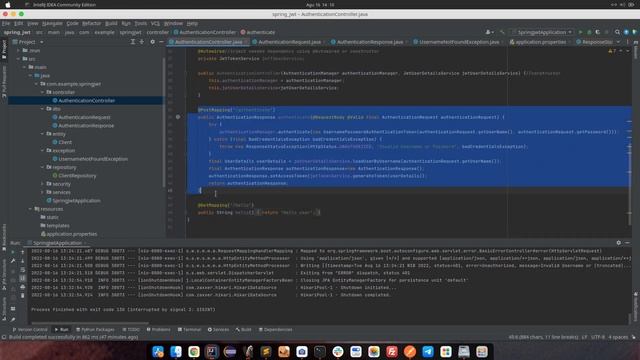
Task: Collapse the src folder in project tree
Action: (x=19, y=59)
